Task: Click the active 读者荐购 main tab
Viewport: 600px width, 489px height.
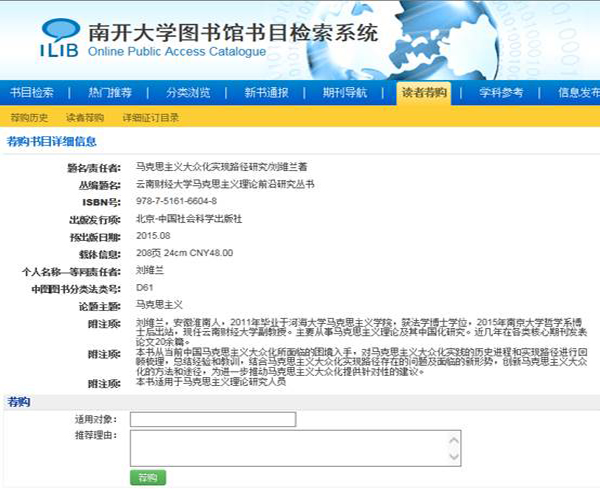Action: click(425, 93)
